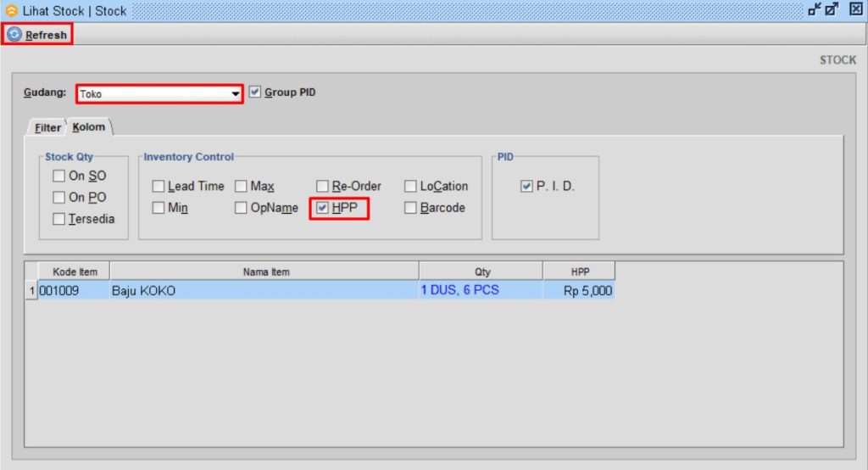Viewport: 868px width, 470px height.
Task: Check the Min column option
Action: (159, 208)
